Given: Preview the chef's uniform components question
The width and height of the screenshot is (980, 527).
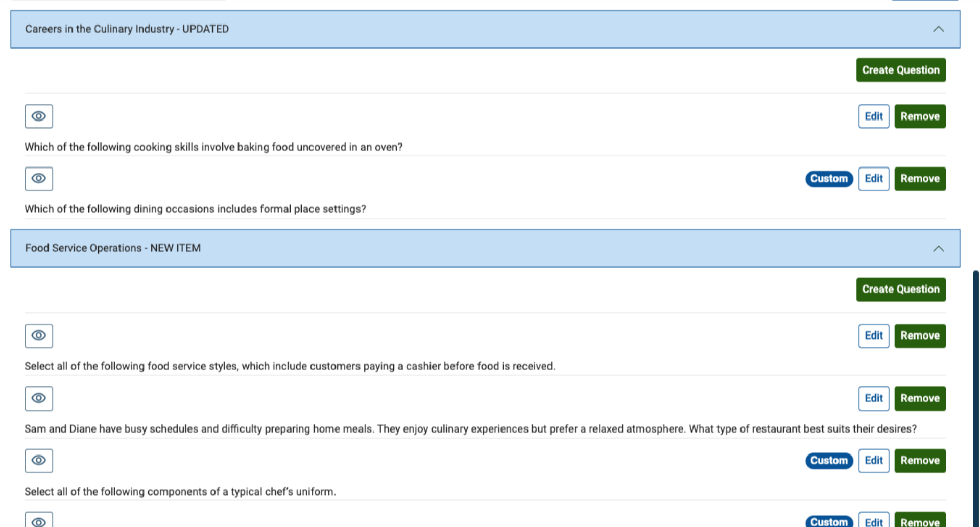Looking at the screenshot, I should click(39, 461).
